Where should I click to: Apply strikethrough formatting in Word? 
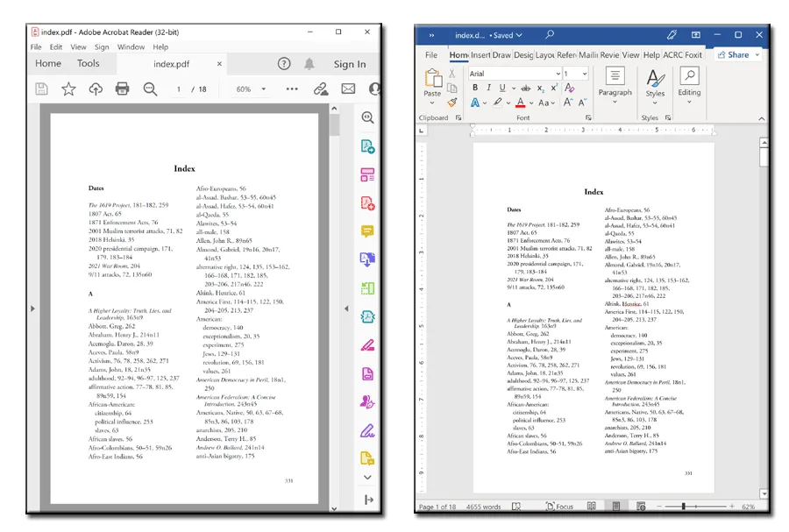point(525,88)
